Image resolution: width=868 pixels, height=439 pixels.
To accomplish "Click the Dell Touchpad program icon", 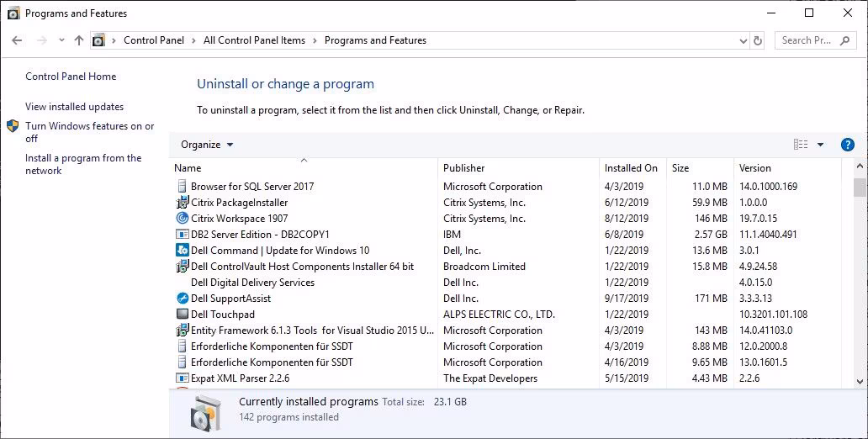I will (x=183, y=315).
